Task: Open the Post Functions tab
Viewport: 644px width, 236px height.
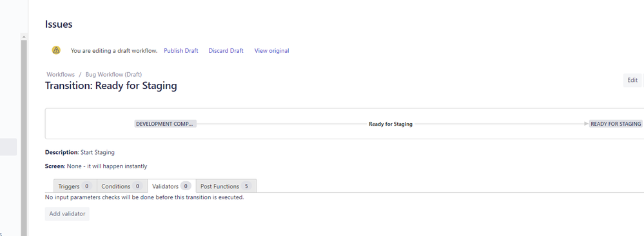Action: click(x=226, y=186)
